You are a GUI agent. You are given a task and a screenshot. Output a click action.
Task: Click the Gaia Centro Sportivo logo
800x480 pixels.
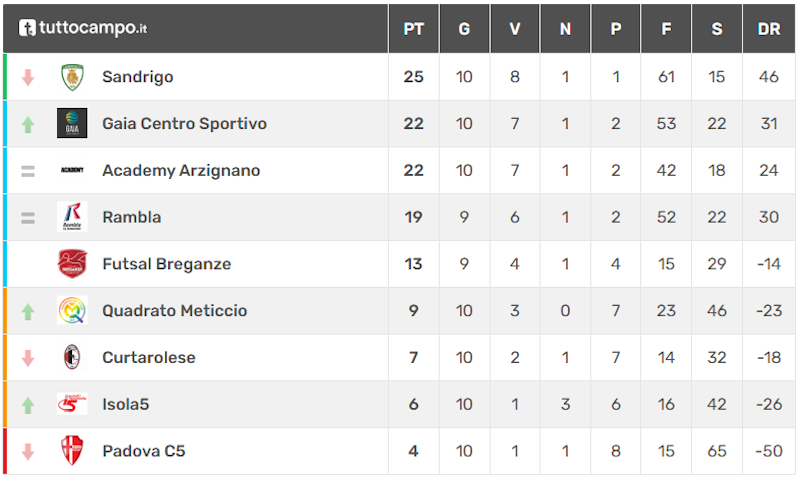point(72,124)
